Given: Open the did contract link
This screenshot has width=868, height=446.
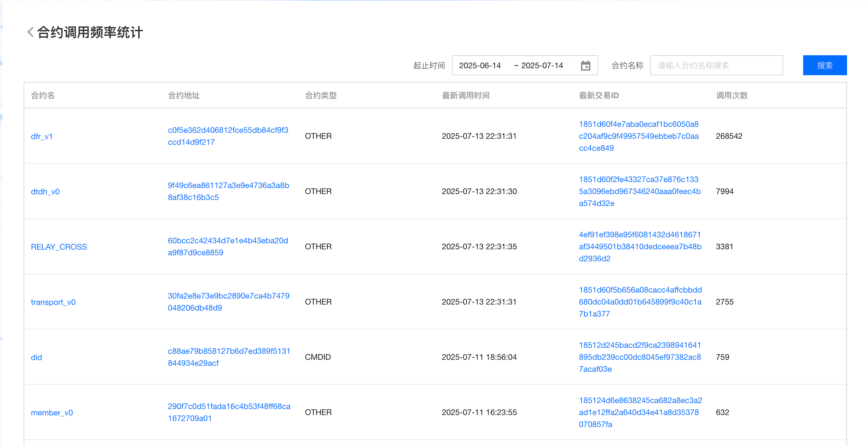Looking at the screenshot, I should [x=36, y=357].
